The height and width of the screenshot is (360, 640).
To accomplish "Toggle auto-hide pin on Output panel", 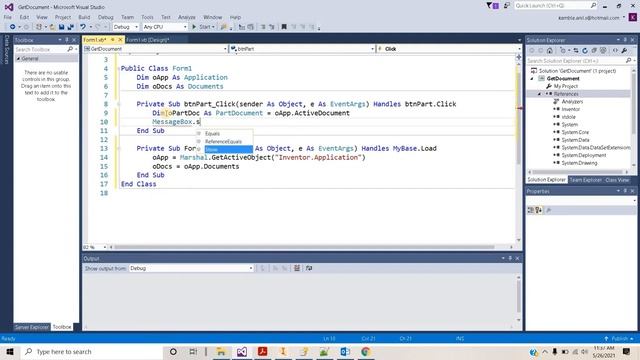I will click(x=510, y=258).
